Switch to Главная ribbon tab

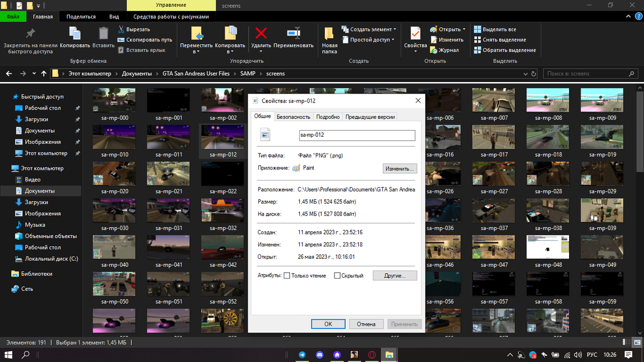pyautogui.click(x=43, y=17)
